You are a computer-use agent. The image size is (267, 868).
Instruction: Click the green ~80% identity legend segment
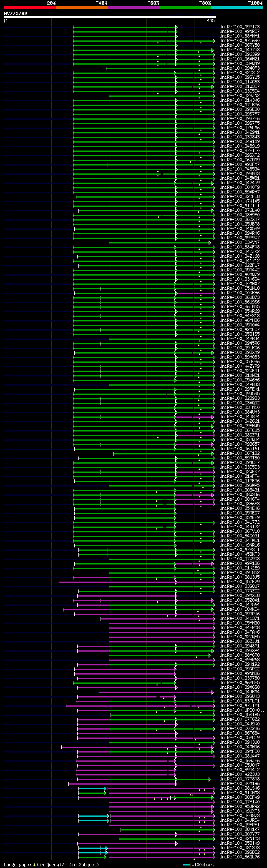coord(185,8)
